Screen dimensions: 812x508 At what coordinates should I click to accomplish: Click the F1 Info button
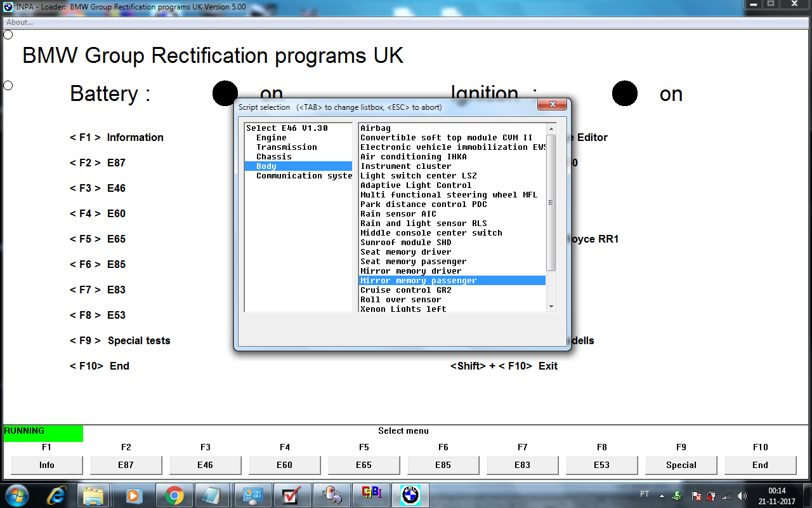(47, 465)
